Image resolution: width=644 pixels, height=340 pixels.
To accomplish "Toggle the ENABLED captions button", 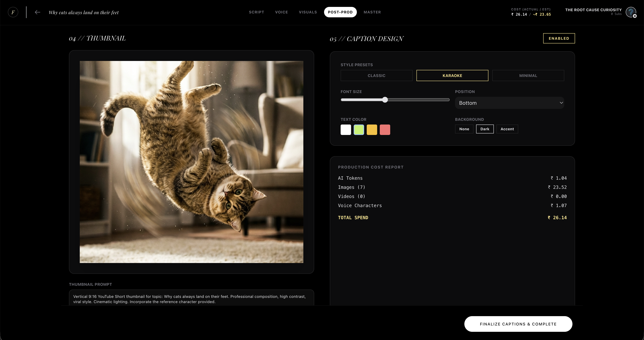I will 559,38.
